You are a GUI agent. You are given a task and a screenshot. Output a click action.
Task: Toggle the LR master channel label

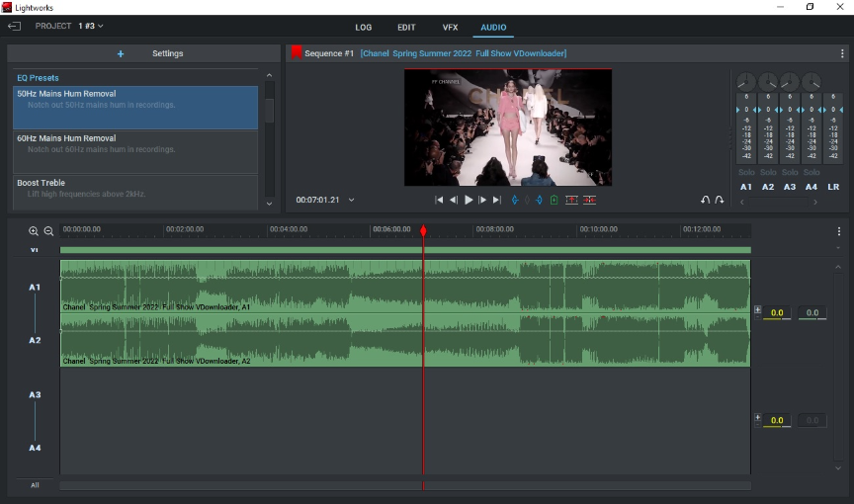click(833, 187)
